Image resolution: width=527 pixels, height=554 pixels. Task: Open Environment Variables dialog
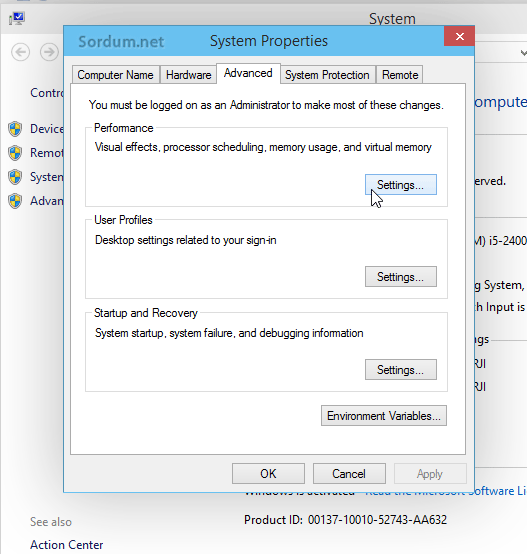coord(384,416)
